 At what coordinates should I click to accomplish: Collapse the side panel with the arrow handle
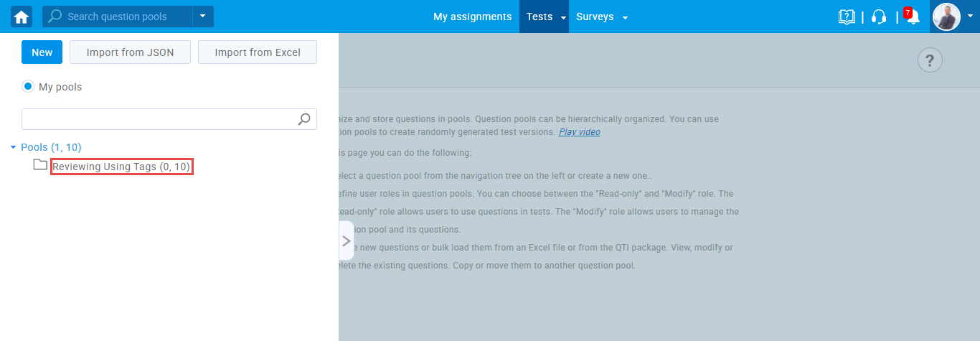point(347,240)
